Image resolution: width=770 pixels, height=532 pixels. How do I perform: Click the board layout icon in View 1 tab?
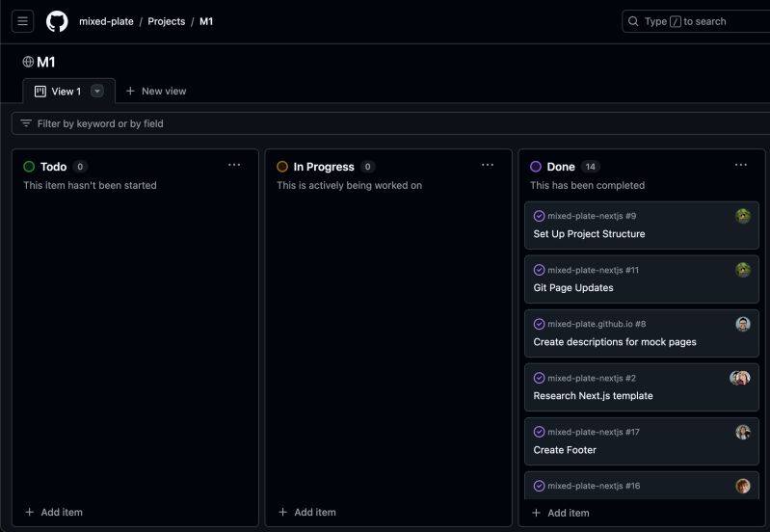(40, 92)
